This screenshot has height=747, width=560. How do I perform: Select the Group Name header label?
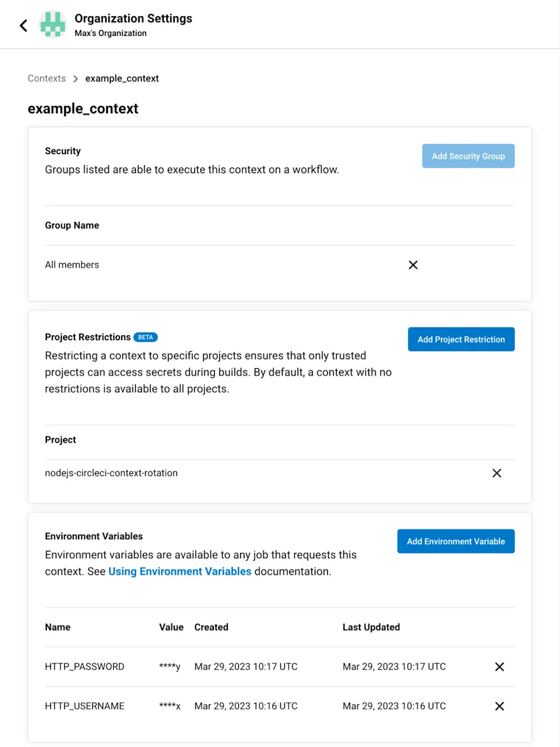coord(71,225)
